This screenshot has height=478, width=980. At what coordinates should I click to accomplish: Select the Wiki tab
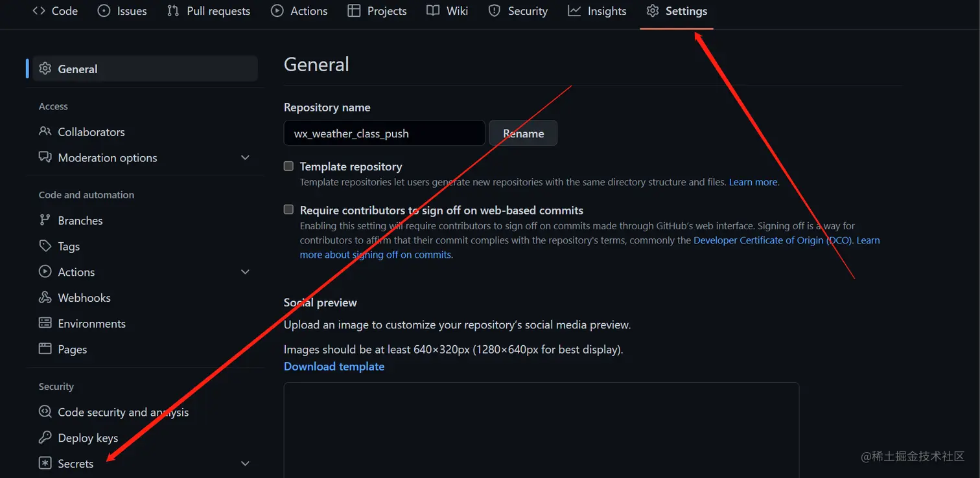click(x=447, y=11)
